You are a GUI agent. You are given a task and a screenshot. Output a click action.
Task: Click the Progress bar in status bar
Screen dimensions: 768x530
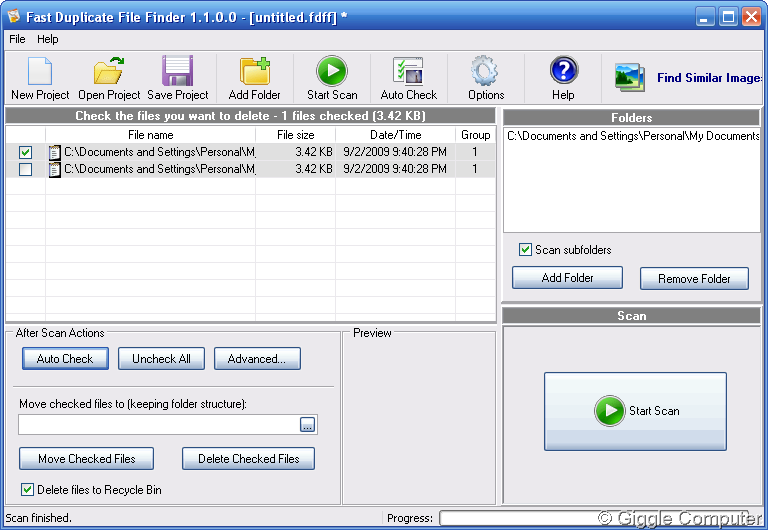click(x=600, y=518)
